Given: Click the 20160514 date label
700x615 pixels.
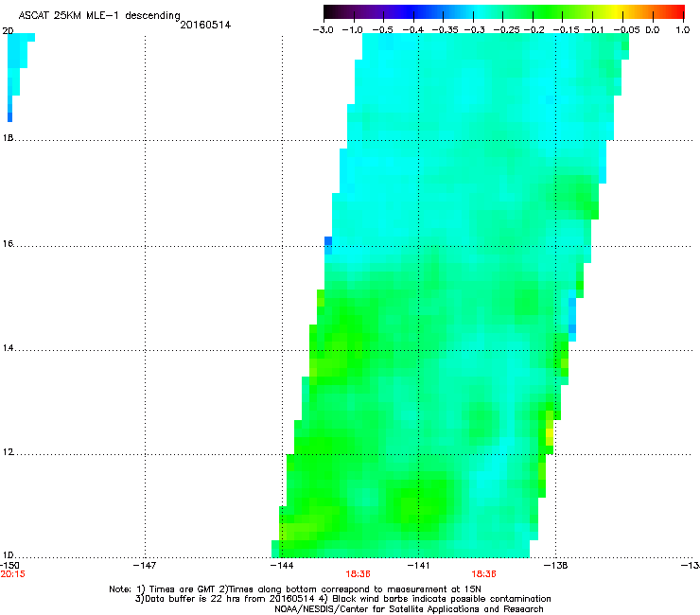Looking at the screenshot, I should click(205, 25).
